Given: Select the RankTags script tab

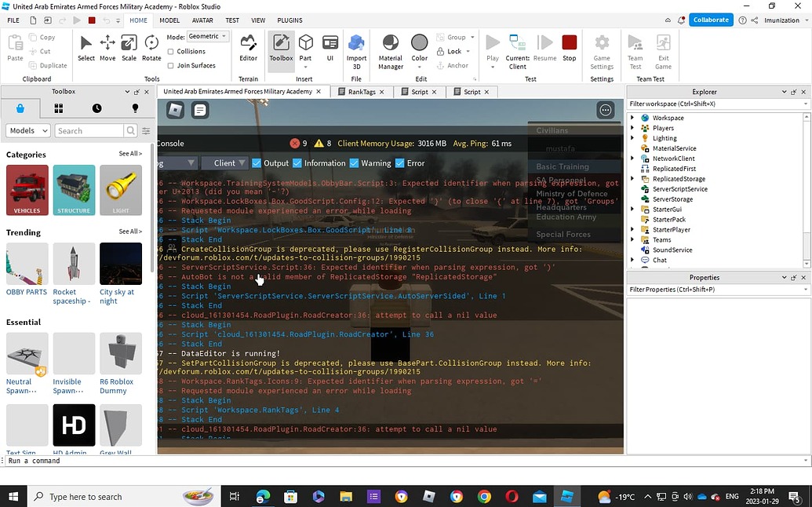Looking at the screenshot, I should [363, 91].
